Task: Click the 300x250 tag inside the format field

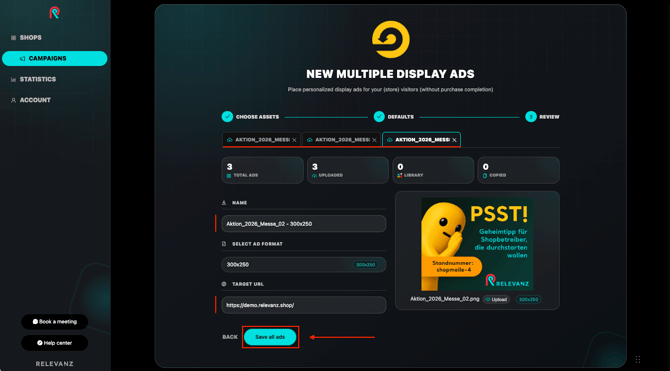Action: (366, 265)
